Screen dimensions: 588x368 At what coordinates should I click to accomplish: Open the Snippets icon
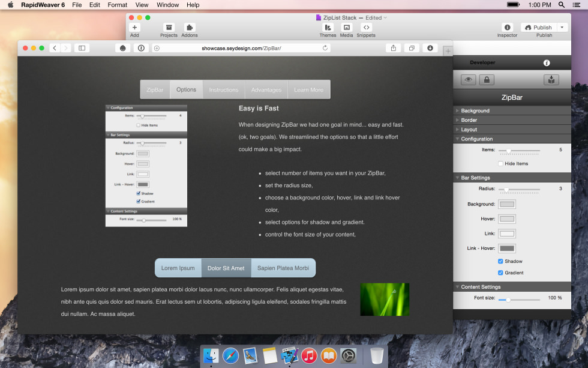tap(366, 28)
